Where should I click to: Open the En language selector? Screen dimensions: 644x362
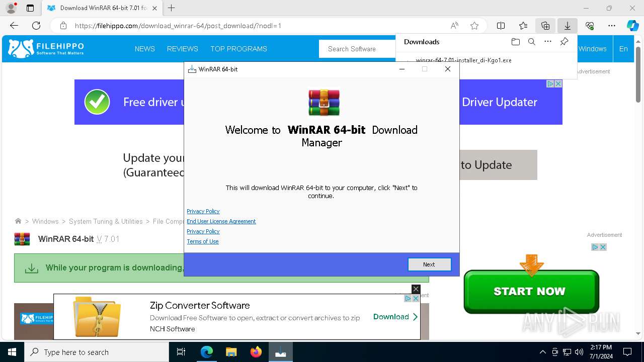[623, 49]
